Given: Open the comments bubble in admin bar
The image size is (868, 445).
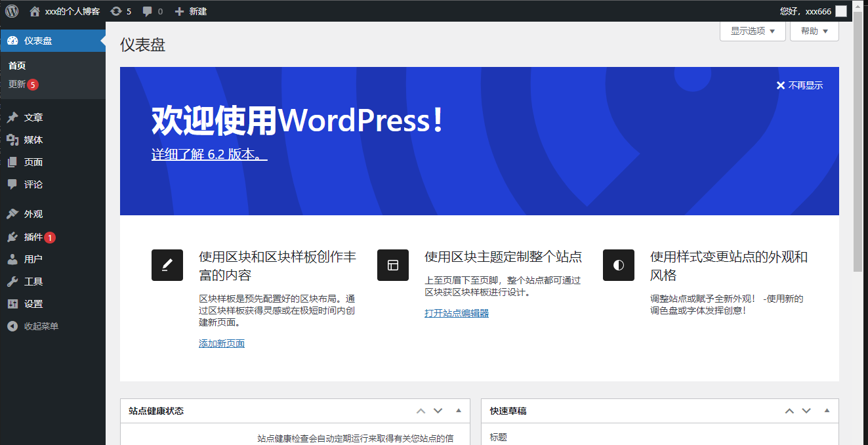Looking at the screenshot, I should coord(148,11).
